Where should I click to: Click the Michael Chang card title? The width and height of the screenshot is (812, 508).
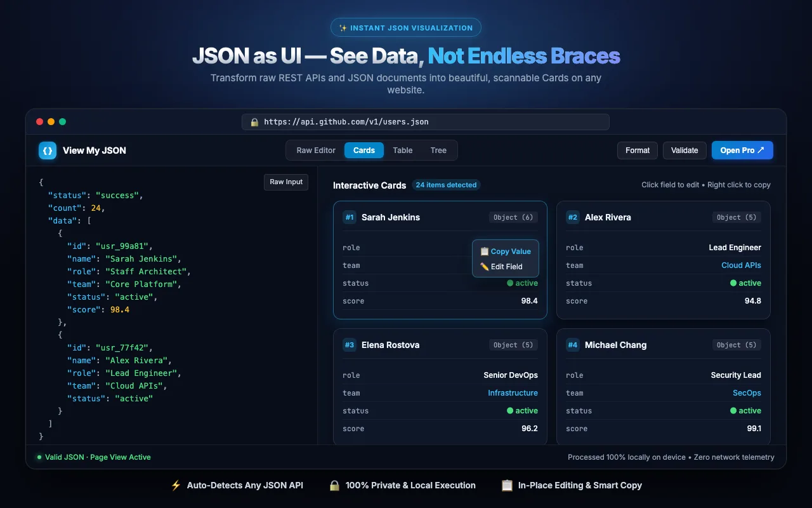click(616, 345)
